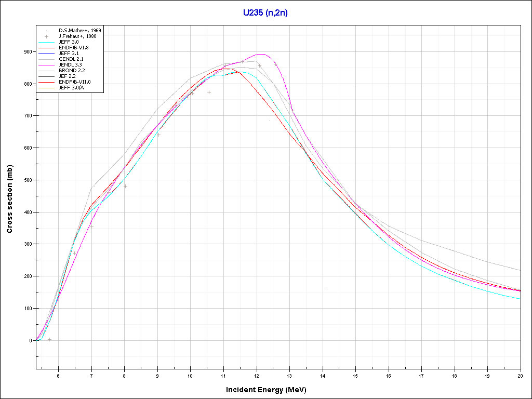The width and height of the screenshot is (532, 399).
Task: Select the BROND 2.2 legend label
Action: 71,71
